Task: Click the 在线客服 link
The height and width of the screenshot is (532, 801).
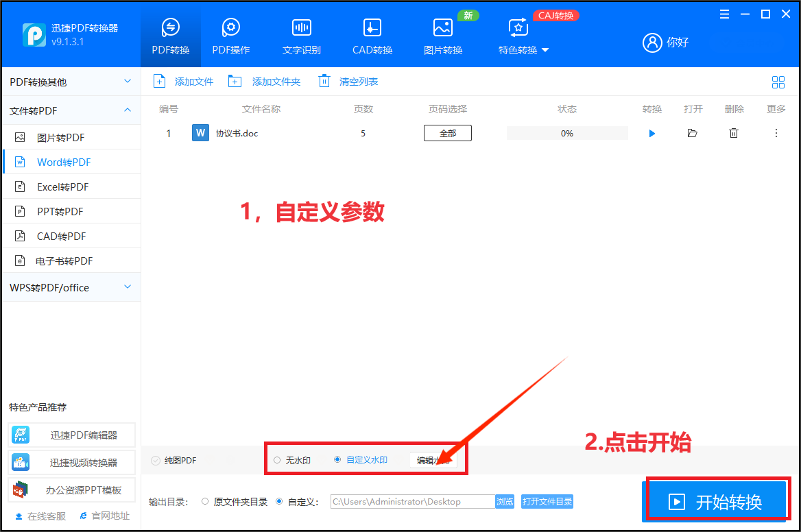Action: coord(40,516)
